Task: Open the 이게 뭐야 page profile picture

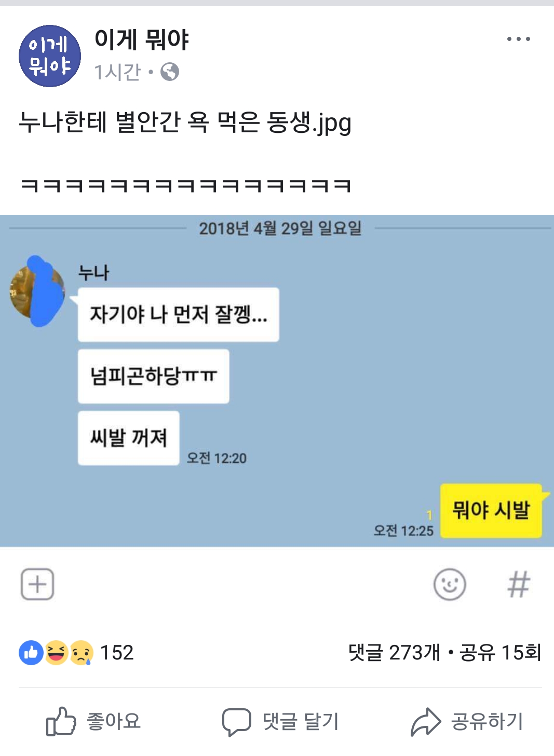Action: click(x=50, y=56)
